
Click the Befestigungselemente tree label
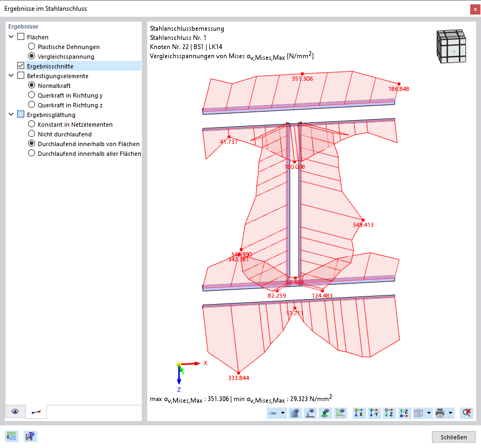pyautogui.click(x=58, y=76)
